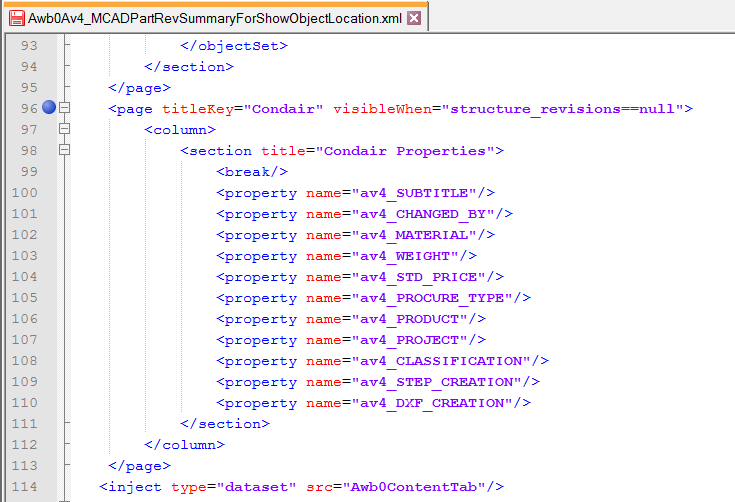Collapse the page element fold at line 96
The image size is (735, 502).
point(65,108)
